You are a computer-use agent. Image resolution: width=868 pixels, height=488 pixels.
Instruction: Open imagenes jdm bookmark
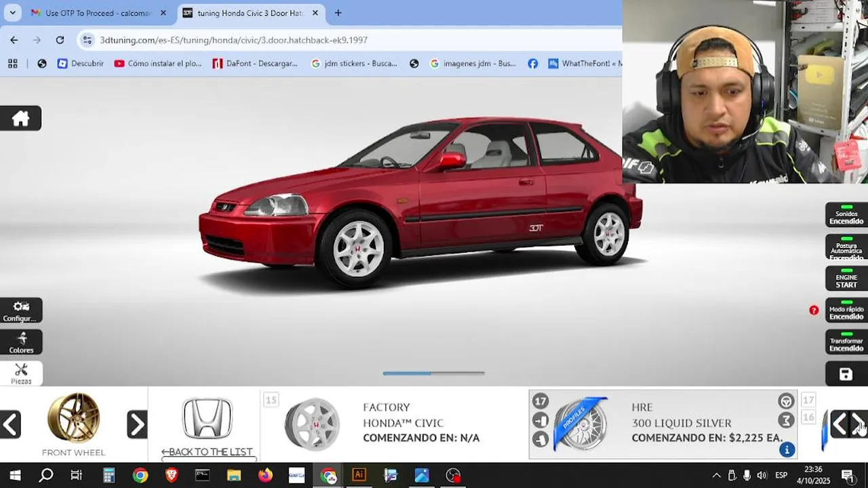pyautogui.click(x=473, y=63)
